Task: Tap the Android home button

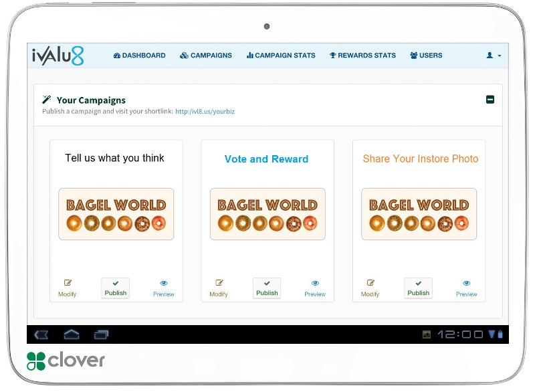Action: pos(70,333)
